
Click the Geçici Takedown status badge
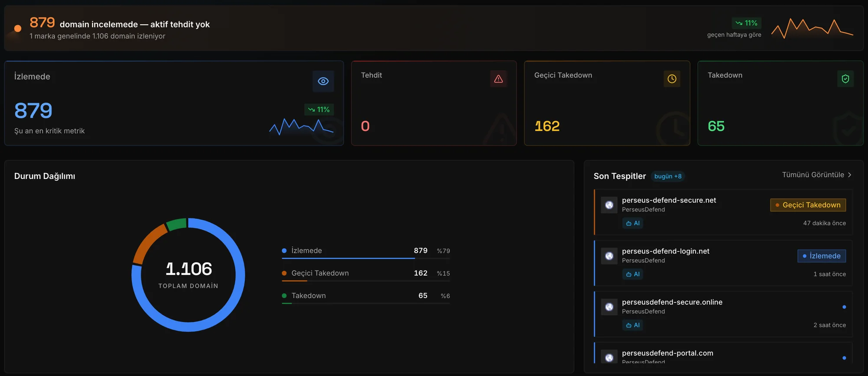[x=808, y=205]
